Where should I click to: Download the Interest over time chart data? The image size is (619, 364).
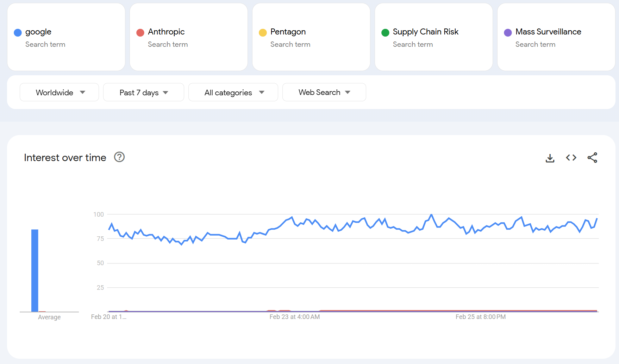(550, 158)
